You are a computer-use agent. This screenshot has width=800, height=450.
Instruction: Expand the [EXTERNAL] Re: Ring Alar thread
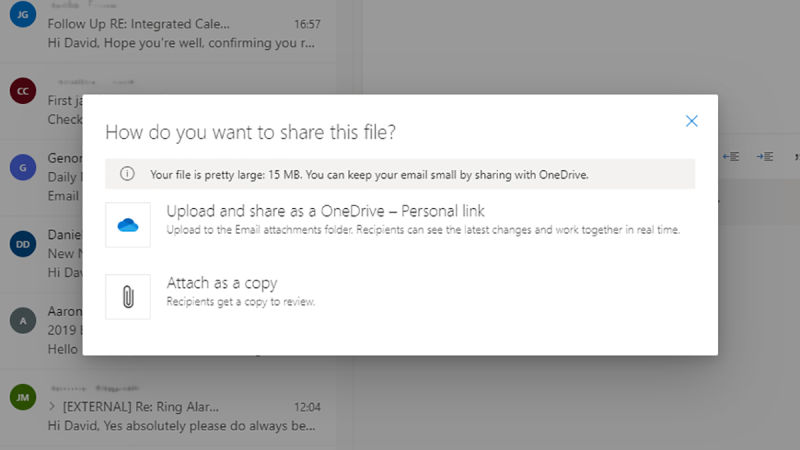tap(52, 407)
